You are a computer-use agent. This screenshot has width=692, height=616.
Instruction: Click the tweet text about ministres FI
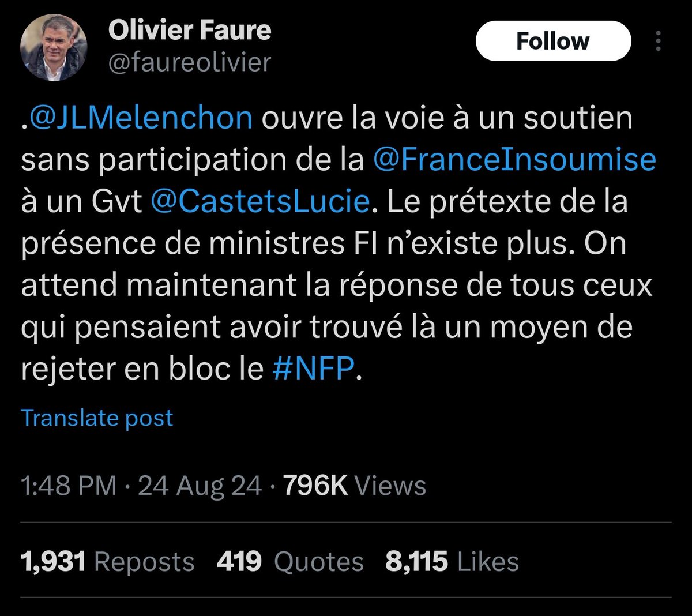[323, 244]
